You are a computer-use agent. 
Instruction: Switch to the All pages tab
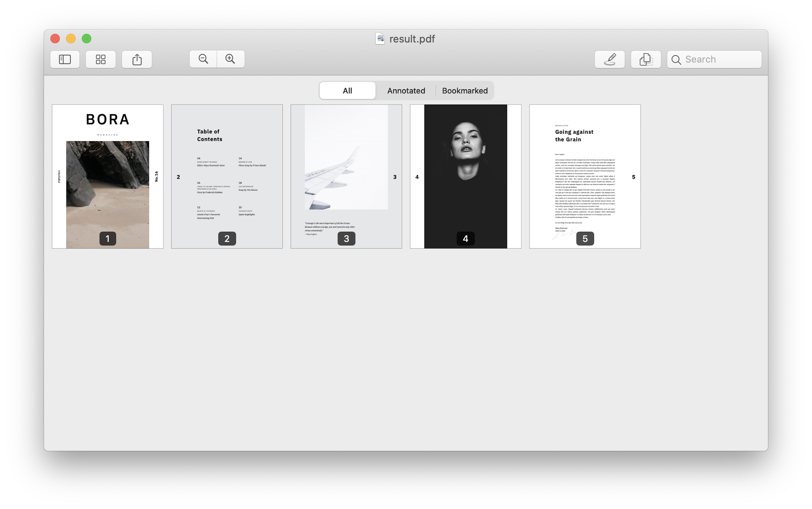click(347, 90)
